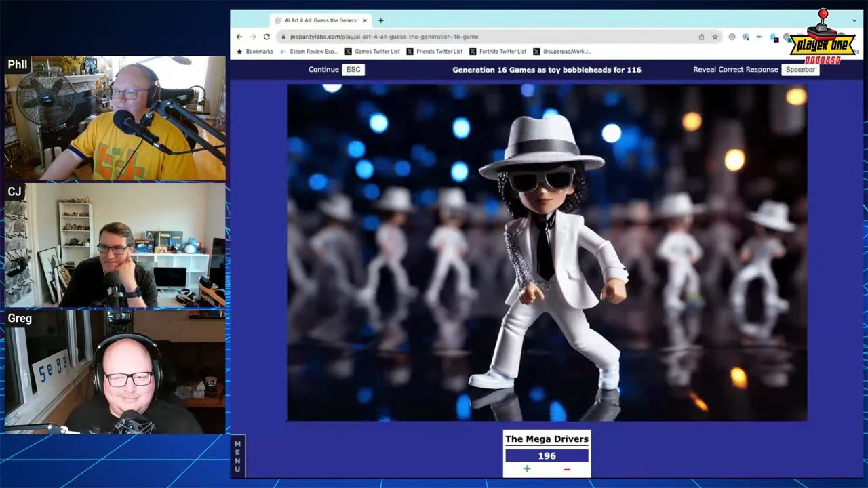Click the ESC Continue button
The height and width of the screenshot is (488, 868).
(x=353, y=69)
